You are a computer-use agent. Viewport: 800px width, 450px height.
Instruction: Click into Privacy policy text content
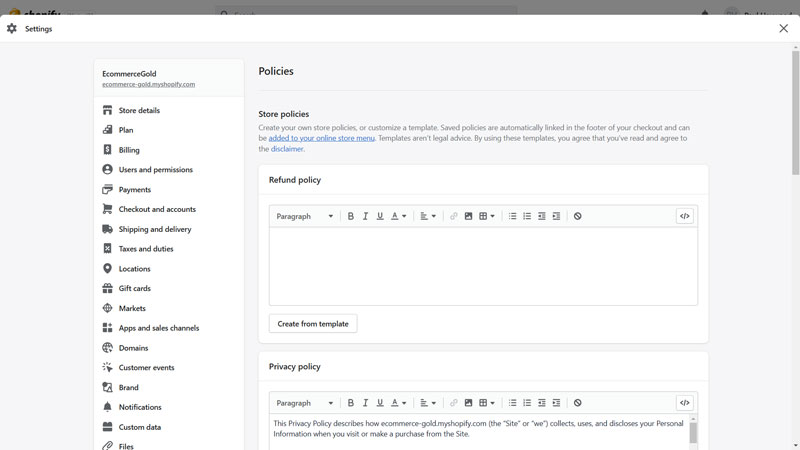(x=478, y=432)
